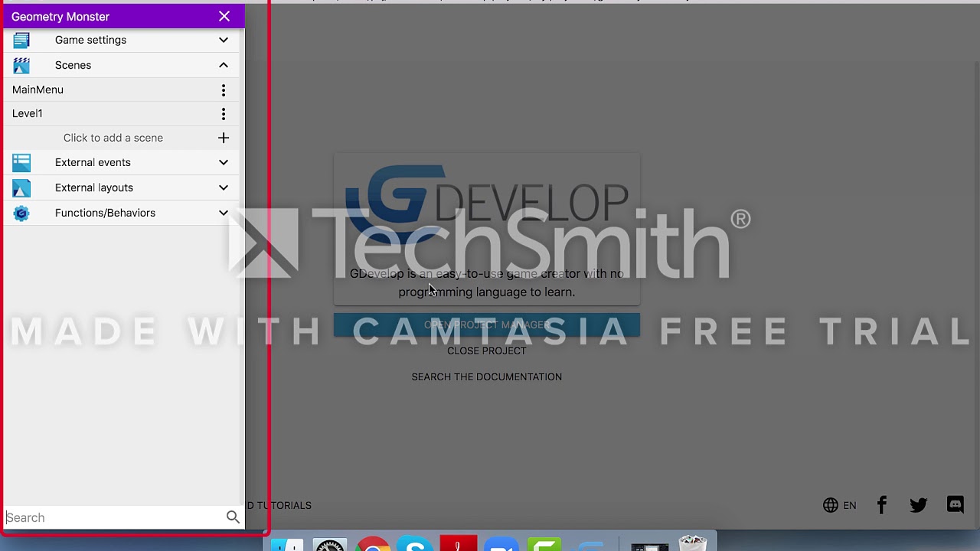The width and height of the screenshot is (980, 551).
Task: Open GDevelop's Facebook page icon
Action: [x=882, y=505]
